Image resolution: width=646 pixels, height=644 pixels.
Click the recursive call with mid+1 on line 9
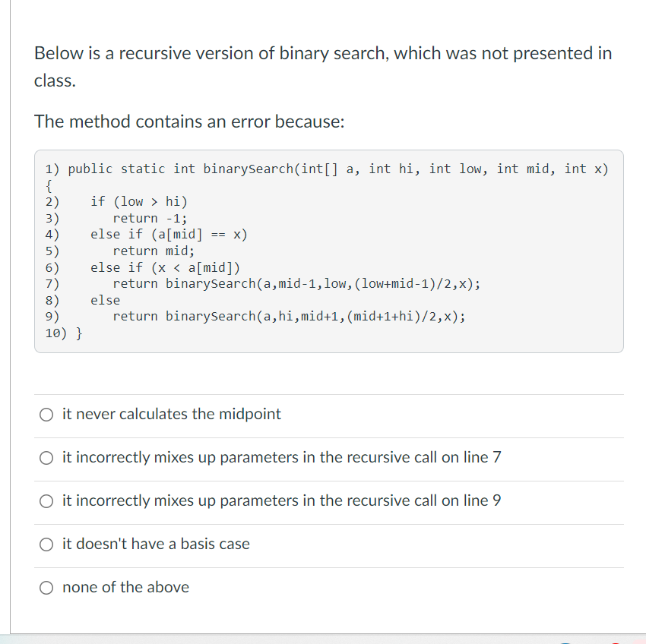290,316
